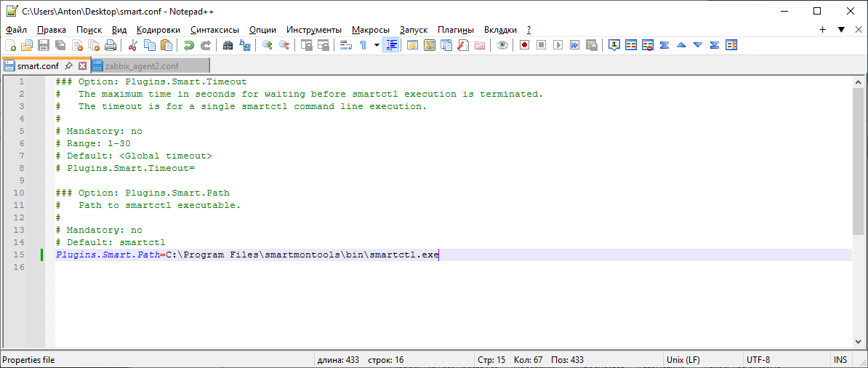Open the Макросы menu
This screenshot has height=368, width=868.
tap(370, 30)
